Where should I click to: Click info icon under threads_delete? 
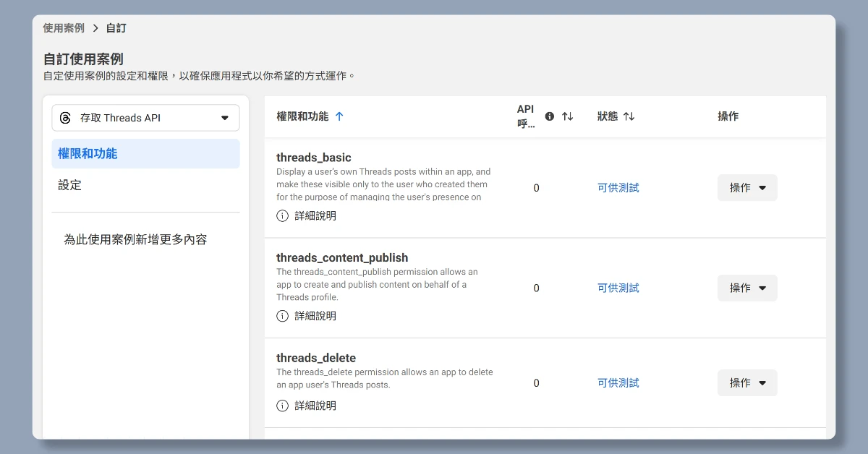(282, 406)
